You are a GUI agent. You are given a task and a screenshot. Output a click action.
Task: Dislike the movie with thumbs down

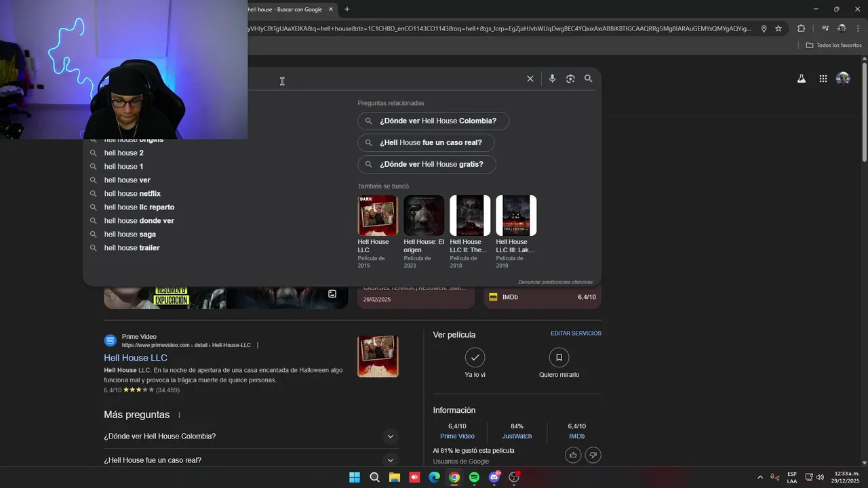pyautogui.click(x=593, y=455)
